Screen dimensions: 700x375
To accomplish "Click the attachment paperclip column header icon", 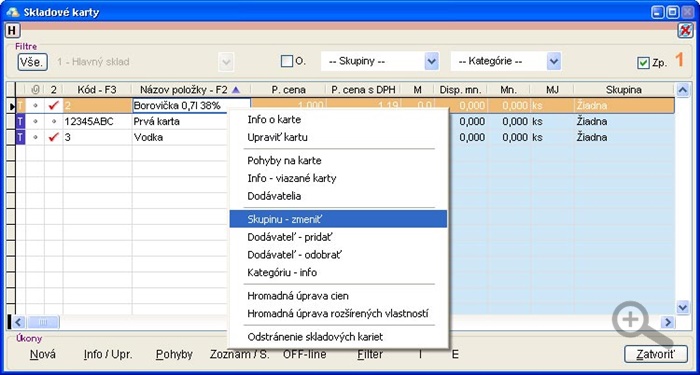I will [35, 90].
